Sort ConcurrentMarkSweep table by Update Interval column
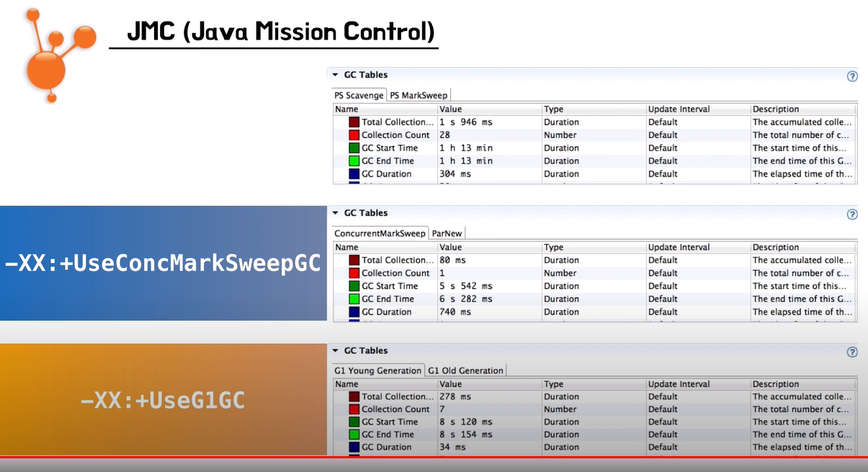This screenshot has height=472, width=868. pyautogui.click(x=698, y=247)
